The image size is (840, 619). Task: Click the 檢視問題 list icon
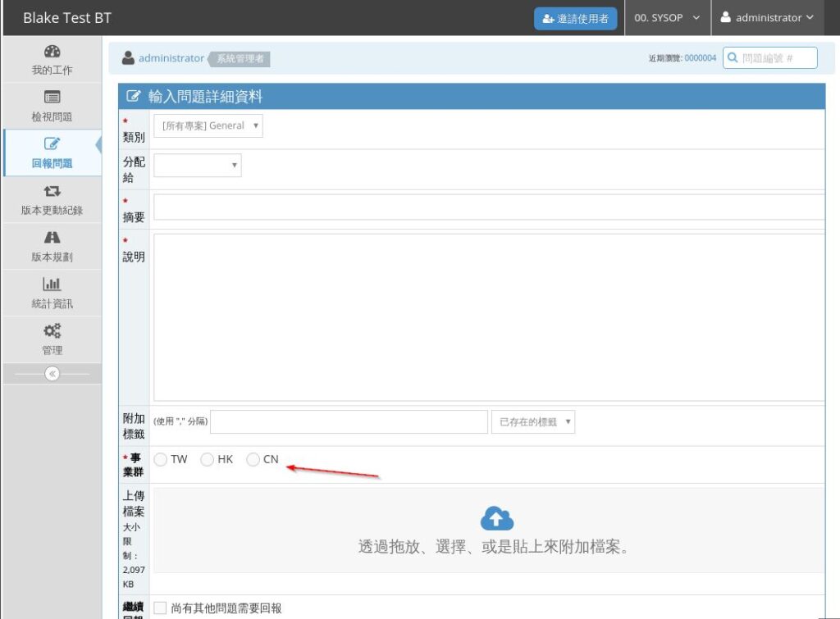[x=52, y=98]
